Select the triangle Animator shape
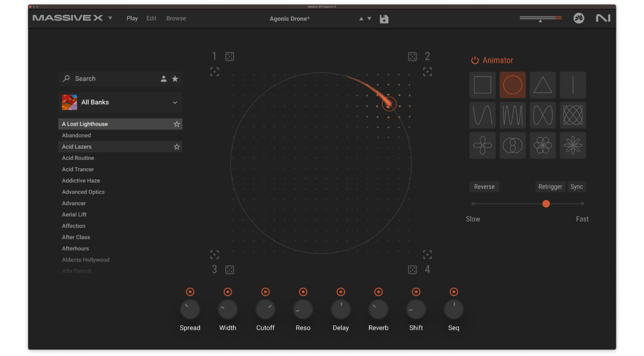This screenshot has width=644, height=356. pyautogui.click(x=543, y=85)
